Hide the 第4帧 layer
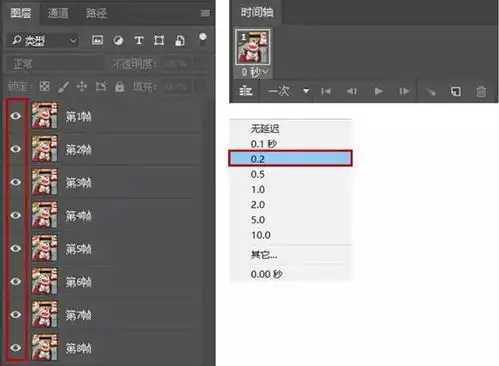The height and width of the screenshot is (366, 499). pyautogui.click(x=16, y=215)
